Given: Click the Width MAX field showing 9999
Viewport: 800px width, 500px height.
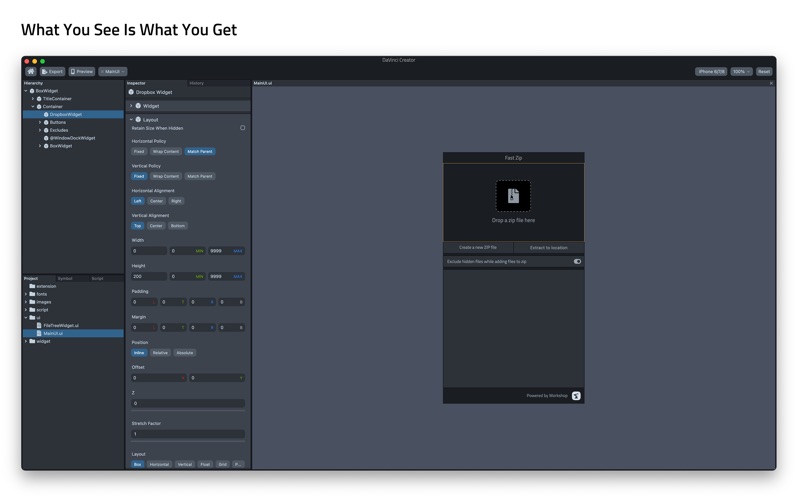Looking at the screenshot, I should [226, 251].
